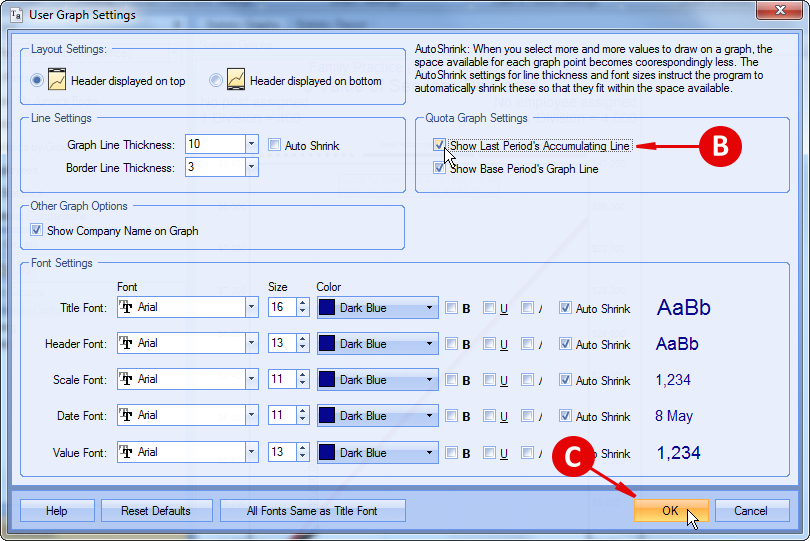Image resolution: width=810 pixels, height=541 pixels.
Task: Enable Italic checkbox for Scale Font
Action: (528, 380)
